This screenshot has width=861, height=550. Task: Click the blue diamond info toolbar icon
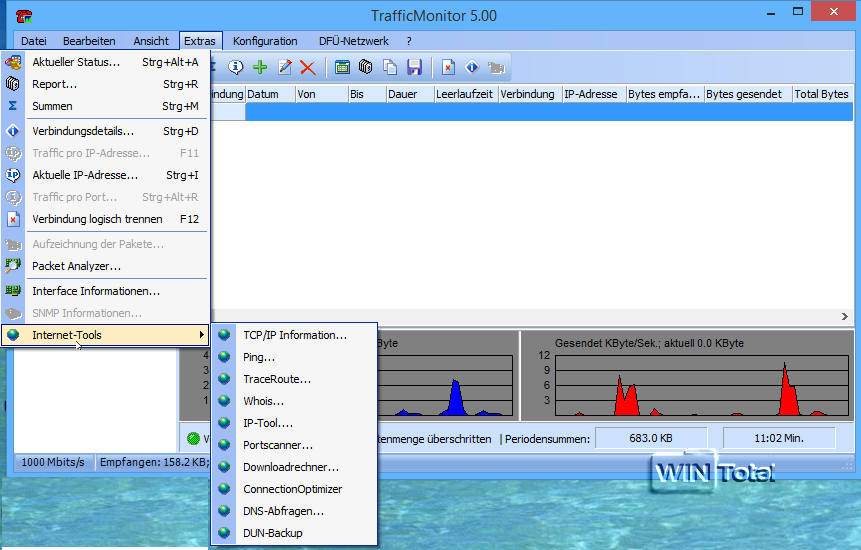tap(472, 67)
